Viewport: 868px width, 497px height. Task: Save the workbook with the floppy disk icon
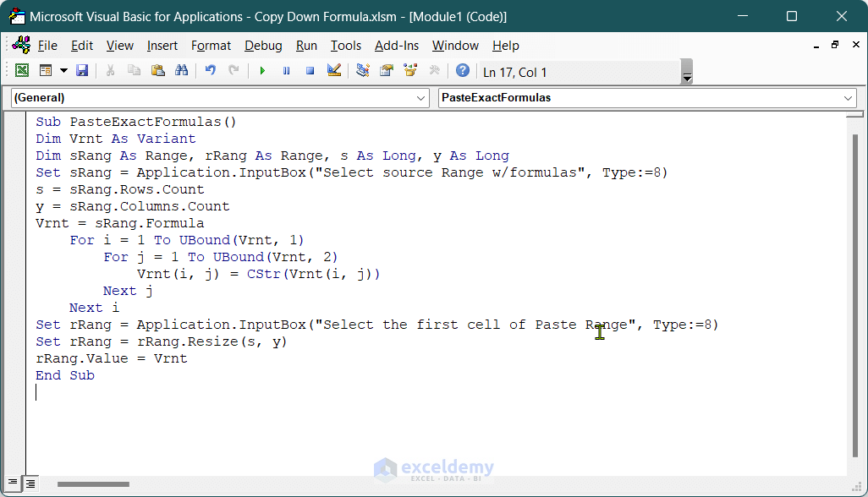(x=82, y=71)
